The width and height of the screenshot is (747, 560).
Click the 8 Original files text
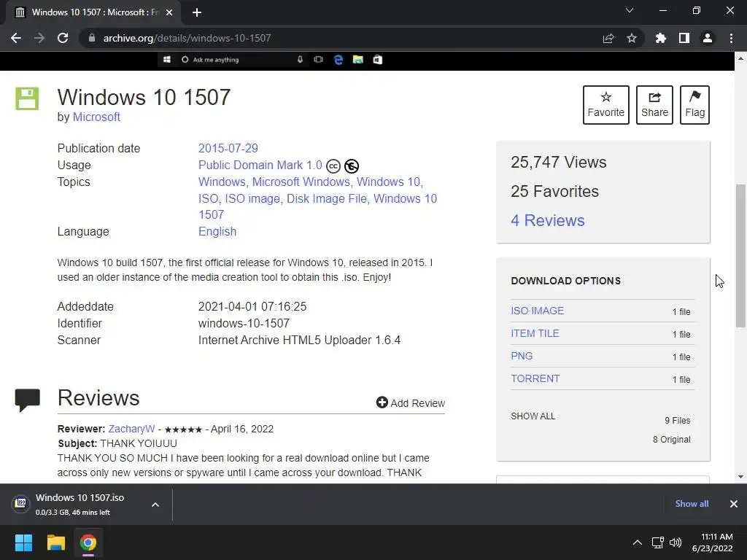[672, 440]
